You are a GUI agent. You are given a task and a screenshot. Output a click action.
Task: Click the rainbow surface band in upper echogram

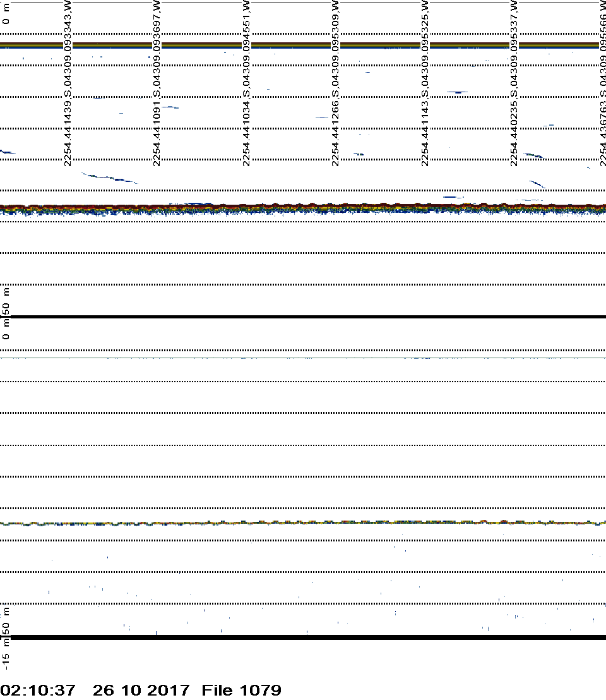[x=303, y=45]
